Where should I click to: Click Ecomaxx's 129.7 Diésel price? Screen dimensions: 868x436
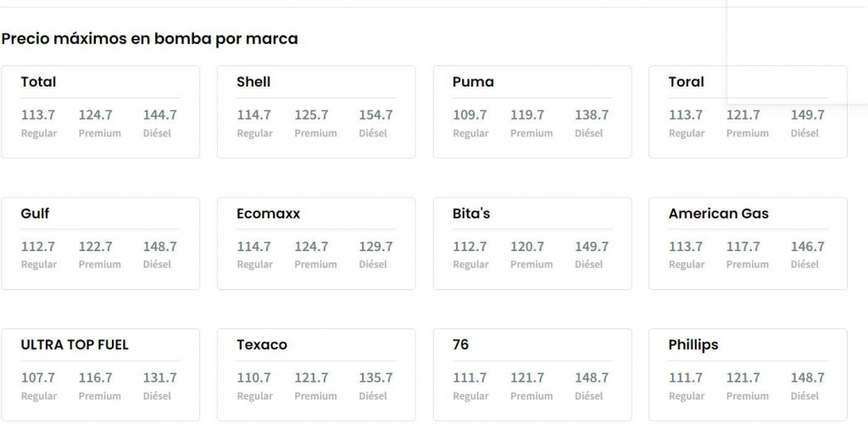(x=376, y=247)
